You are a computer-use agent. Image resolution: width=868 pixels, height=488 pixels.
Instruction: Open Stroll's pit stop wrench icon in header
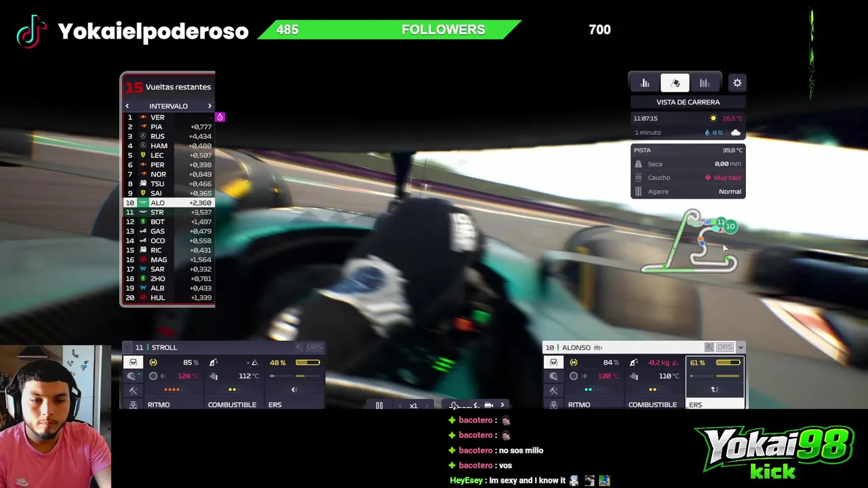299,348
